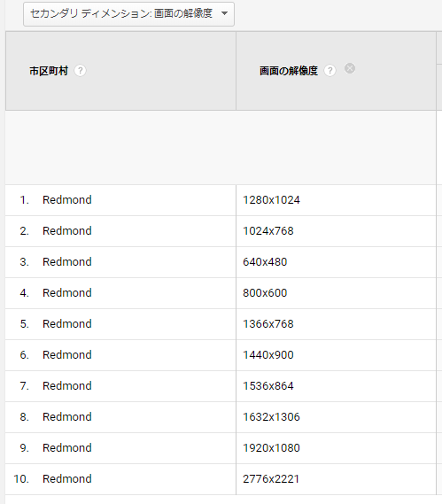Open Redmond link in row 2
442x504 pixels.
pos(67,231)
